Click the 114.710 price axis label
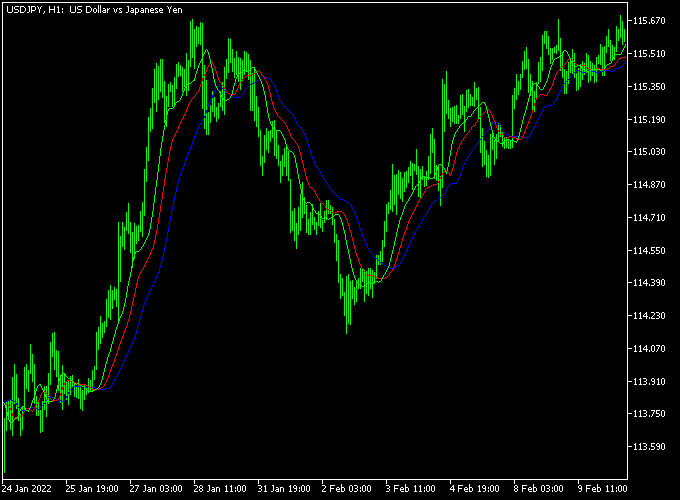 (650, 218)
